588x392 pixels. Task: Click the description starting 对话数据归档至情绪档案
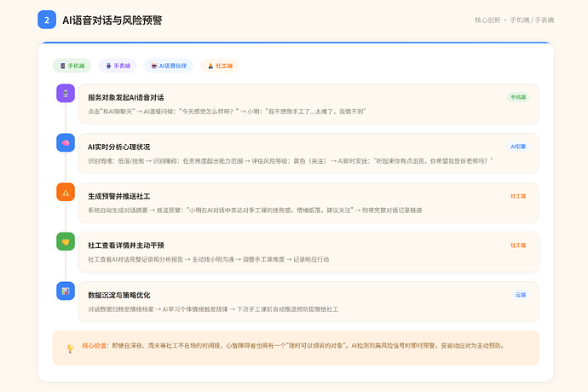click(x=213, y=309)
